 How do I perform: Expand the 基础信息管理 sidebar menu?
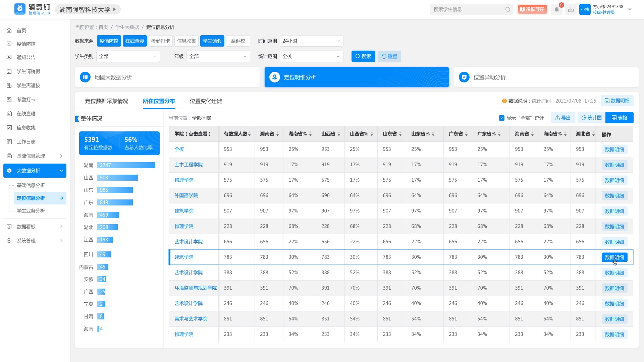coord(35,156)
